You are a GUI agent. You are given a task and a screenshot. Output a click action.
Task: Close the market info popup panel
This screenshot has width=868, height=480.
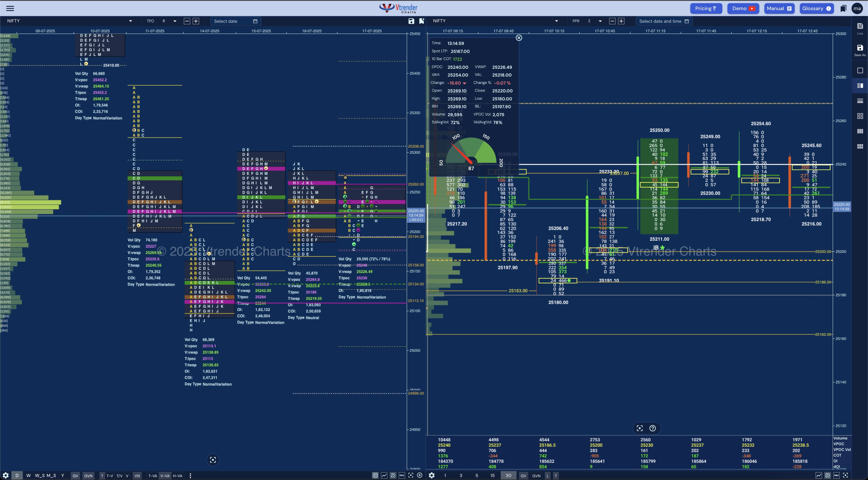click(x=519, y=38)
